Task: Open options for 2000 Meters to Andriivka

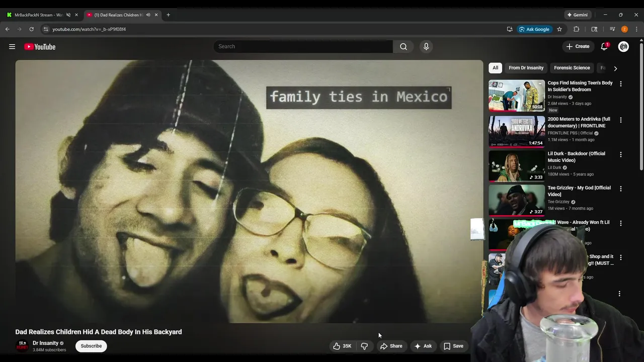Action: coord(620,120)
